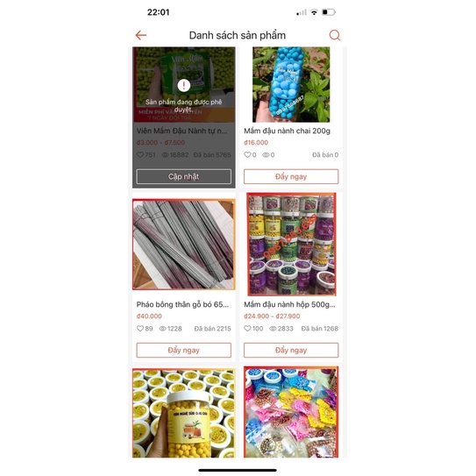
Task: Open the yellow turmeric jar product thumbnail
Action: click(x=184, y=413)
